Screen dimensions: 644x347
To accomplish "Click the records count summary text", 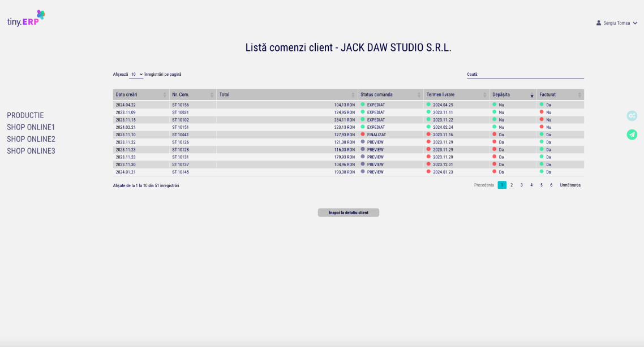I will (146, 186).
